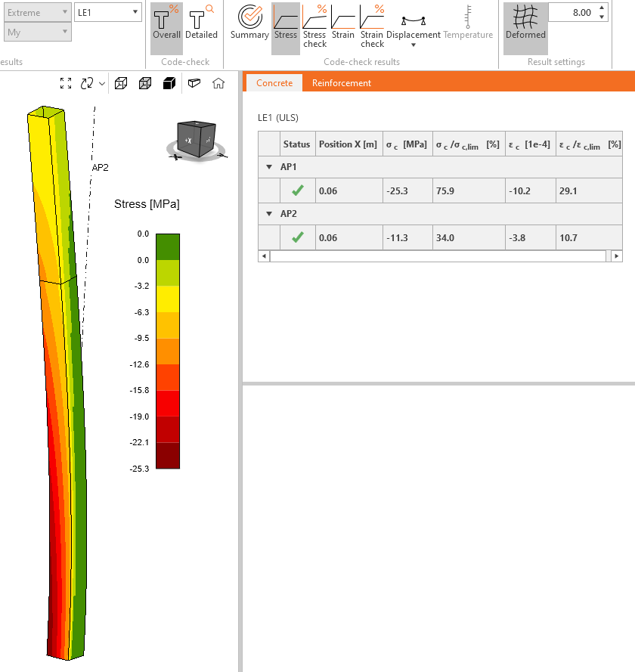
Task: Toggle the Overall code-check mode
Action: click(x=166, y=23)
